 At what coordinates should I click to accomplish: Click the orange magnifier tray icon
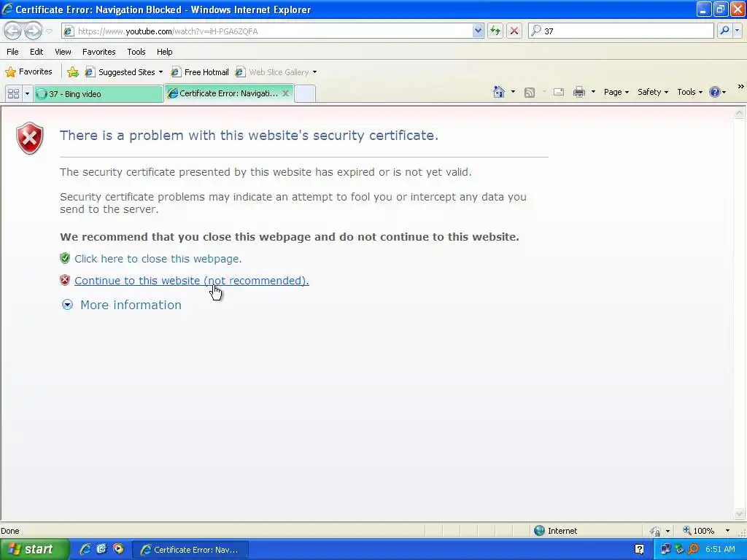693,550
